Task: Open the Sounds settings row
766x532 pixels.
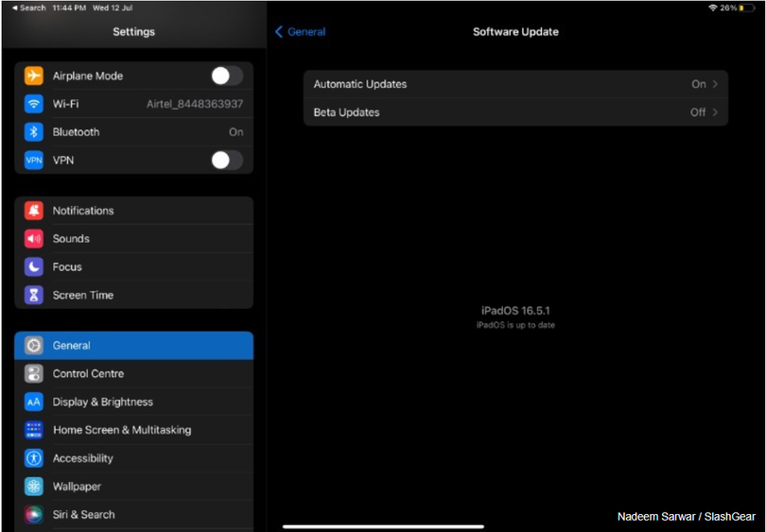Action: click(x=134, y=239)
